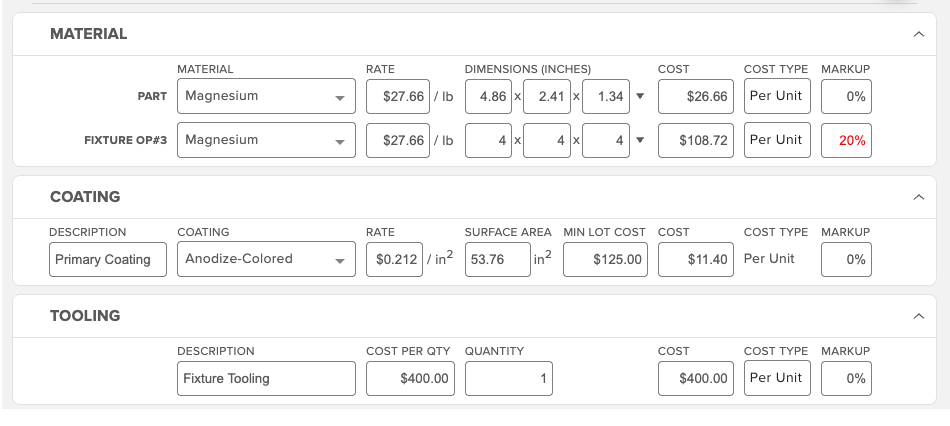Open the Fixture OP#3 material dropdown

[x=266, y=140]
